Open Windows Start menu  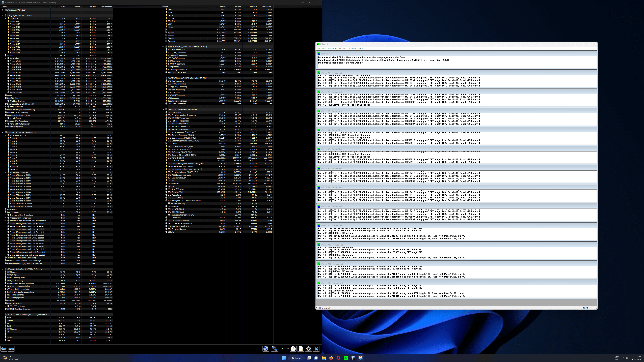[283, 358]
